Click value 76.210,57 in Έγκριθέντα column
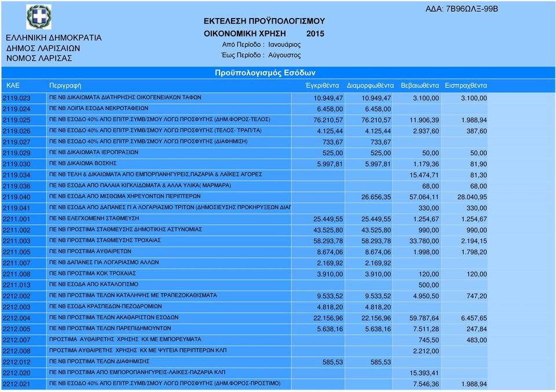Image resolution: width=556 pixels, height=392 pixels. (328, 120)
